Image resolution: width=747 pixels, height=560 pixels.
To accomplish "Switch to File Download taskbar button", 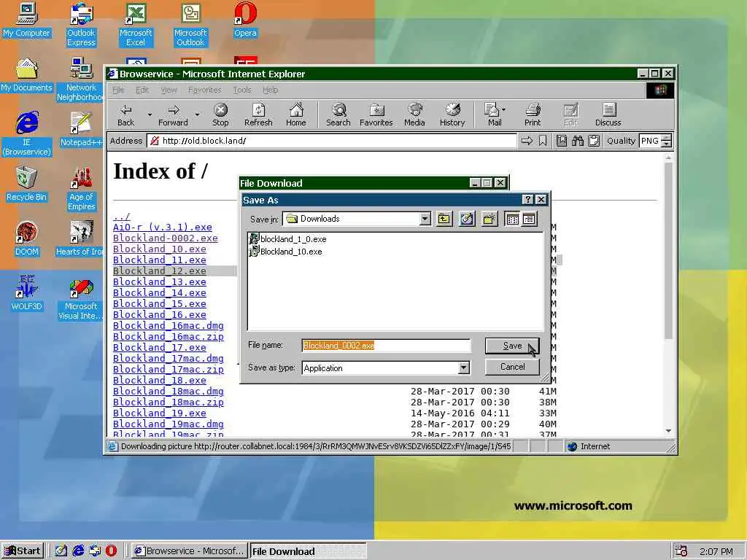I will [x=308, y=551].
